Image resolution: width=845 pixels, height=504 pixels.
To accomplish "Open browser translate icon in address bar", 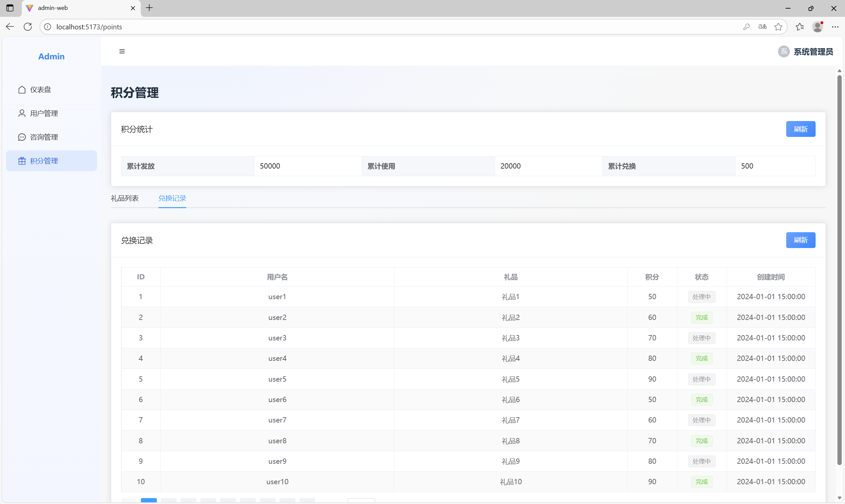I will point(762,27).
